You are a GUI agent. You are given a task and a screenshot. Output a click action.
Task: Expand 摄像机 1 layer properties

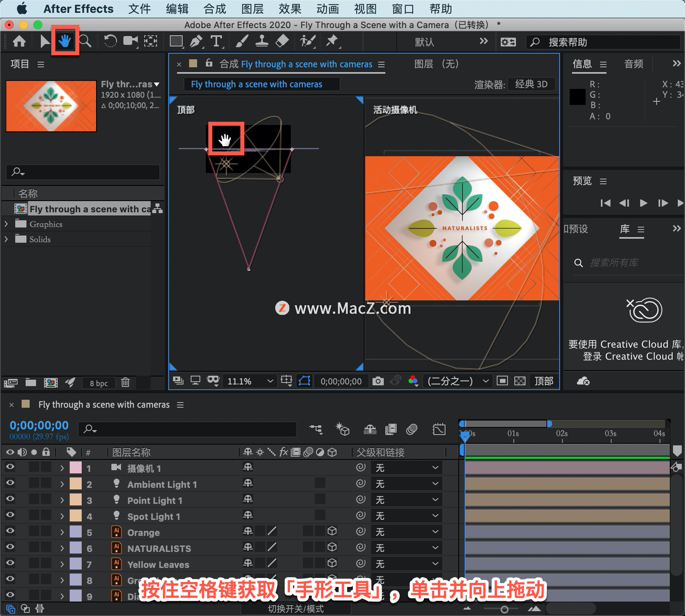point(62,468)
